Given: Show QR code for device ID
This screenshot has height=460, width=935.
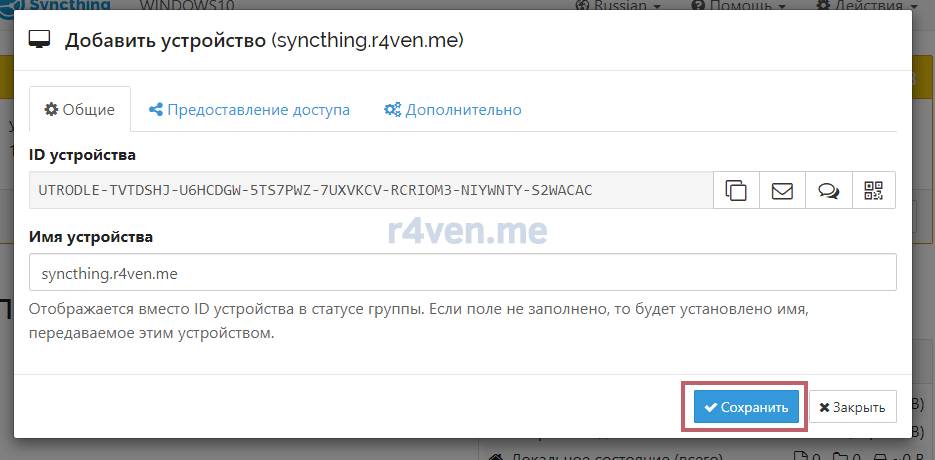Looking at the screenshot, I should (874, 190).
